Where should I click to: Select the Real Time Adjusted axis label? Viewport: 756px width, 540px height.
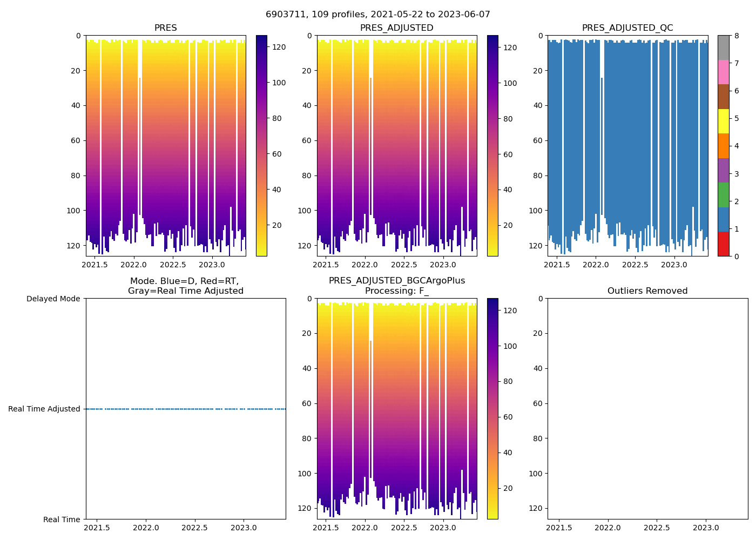(44, 409)
